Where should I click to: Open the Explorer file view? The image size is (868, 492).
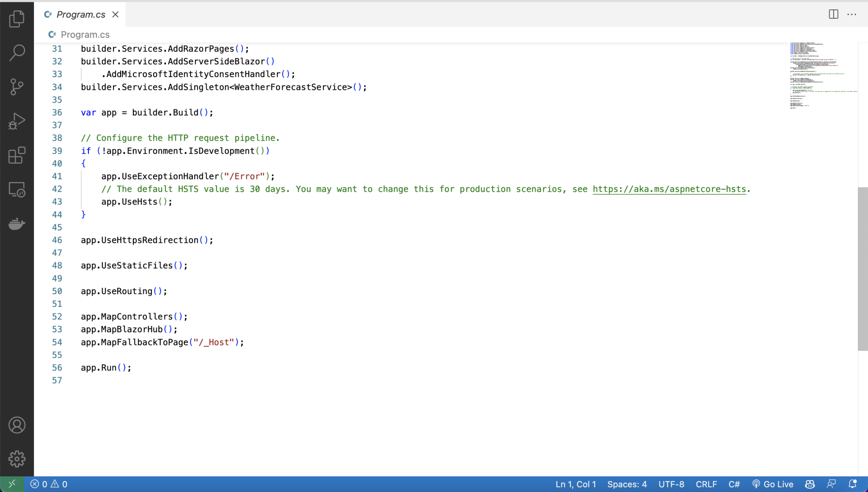[17, 19]
